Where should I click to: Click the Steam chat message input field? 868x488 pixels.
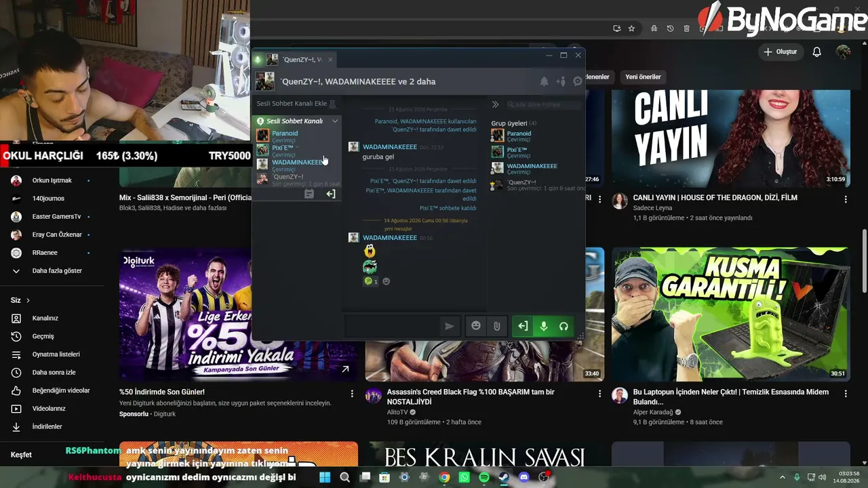point(391,326)
